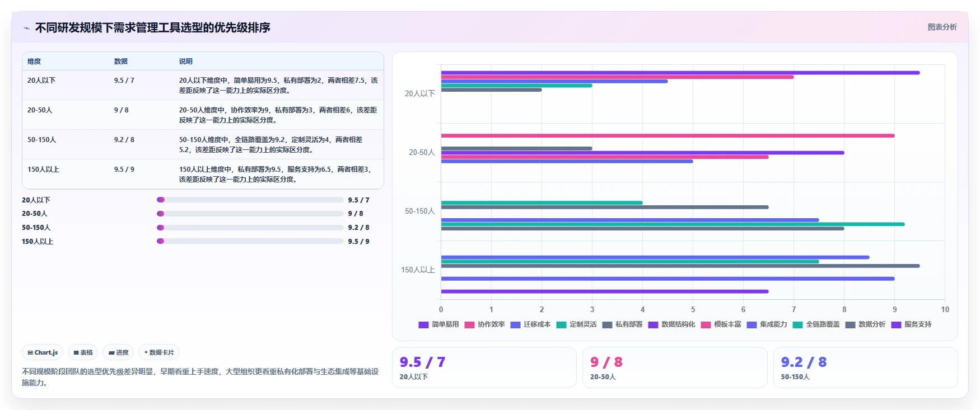Click the 150人以上 y-axis label in the chart

(x=418, y=270)
